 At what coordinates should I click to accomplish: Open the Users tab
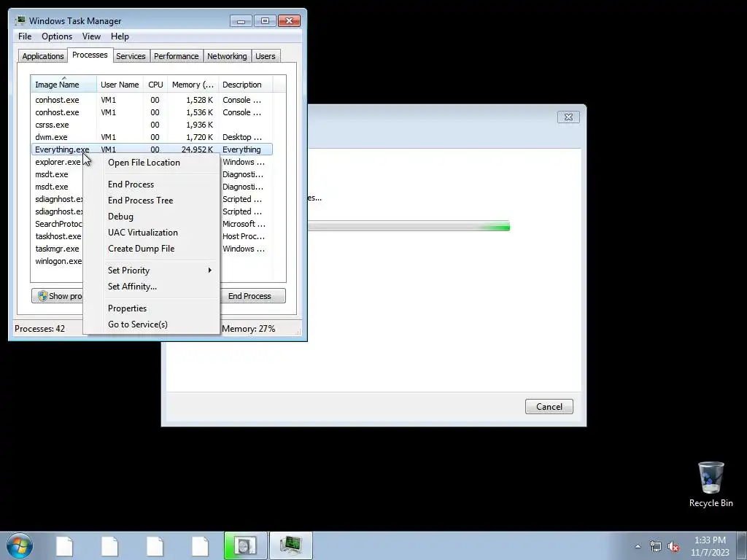(265, 56)
